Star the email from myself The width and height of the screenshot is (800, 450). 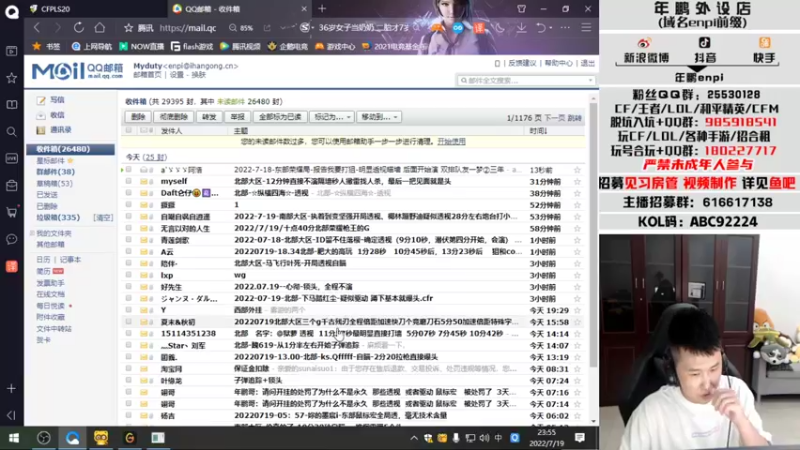coord(577,182)
